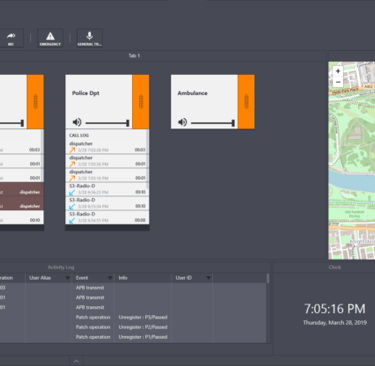Expand the bottom panel chevron
The image size is (375, 366).
pos(76,361)
